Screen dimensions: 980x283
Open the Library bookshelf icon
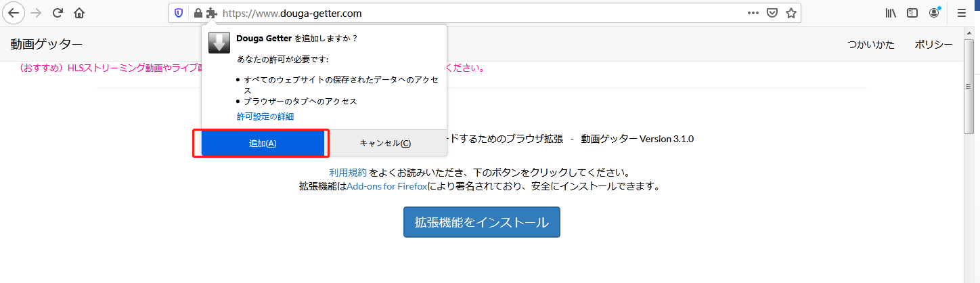pyautogui.click(x=891, y=13)
